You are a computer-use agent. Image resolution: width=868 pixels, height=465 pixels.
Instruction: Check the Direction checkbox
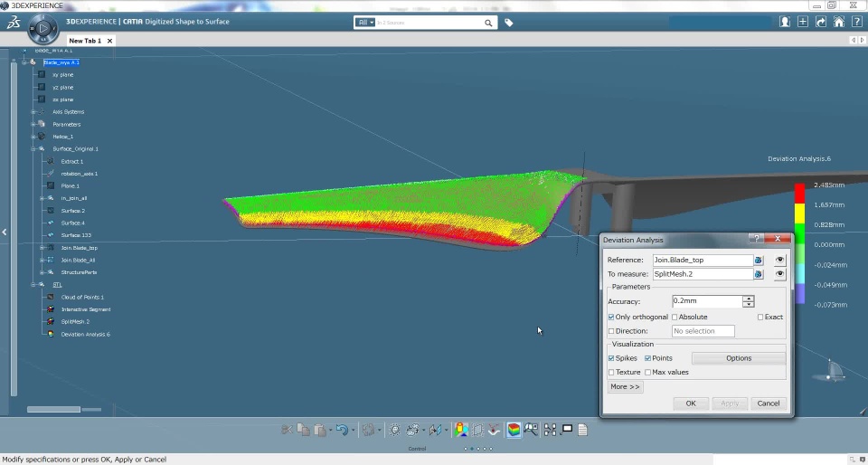point(611,331)
